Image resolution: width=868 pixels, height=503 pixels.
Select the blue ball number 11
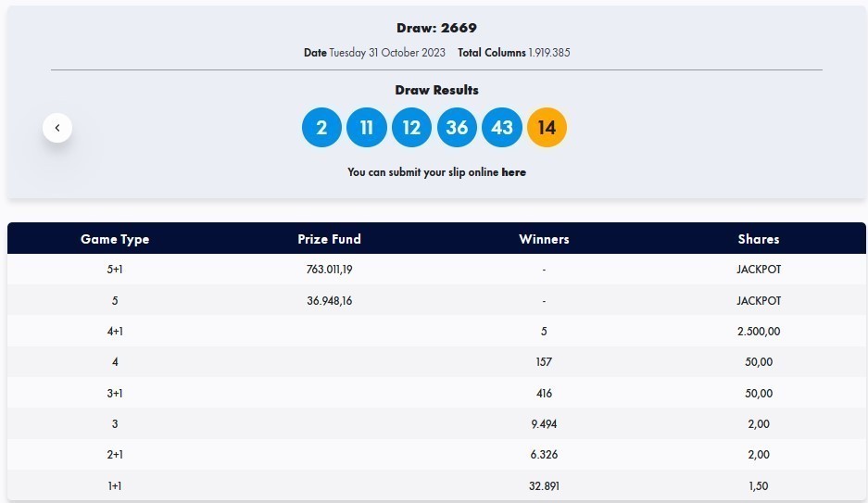pyautogui.click(x=367, y=128)
